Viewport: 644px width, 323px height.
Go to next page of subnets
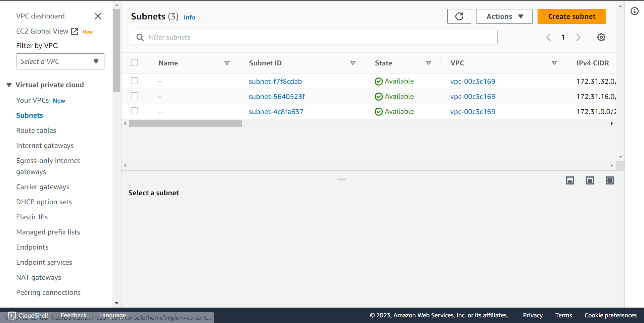(578, 37)
